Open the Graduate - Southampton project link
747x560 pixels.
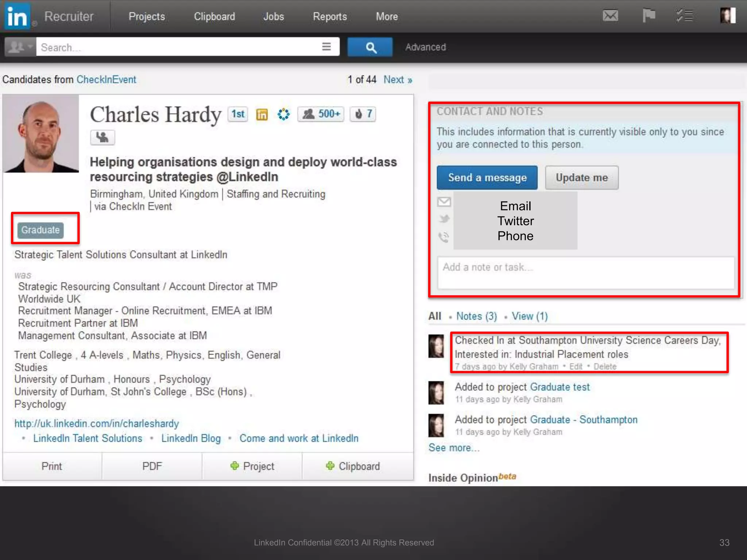(584, 420)
